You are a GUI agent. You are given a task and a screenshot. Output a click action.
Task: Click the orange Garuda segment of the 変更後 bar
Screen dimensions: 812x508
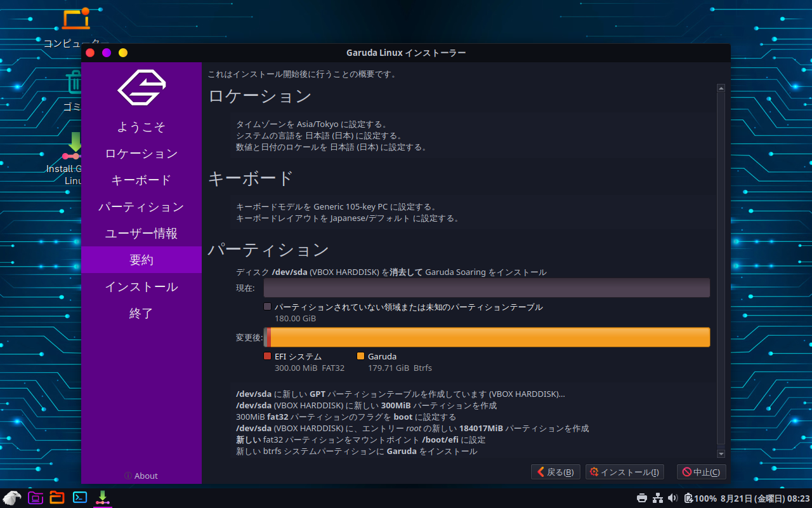pyautogui.click(x=490, y=337)
